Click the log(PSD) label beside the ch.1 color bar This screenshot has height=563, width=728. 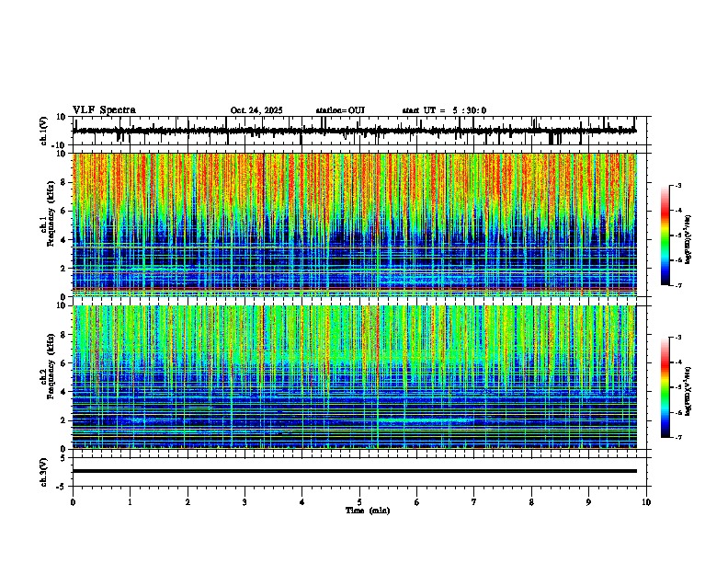coord(688,239)
